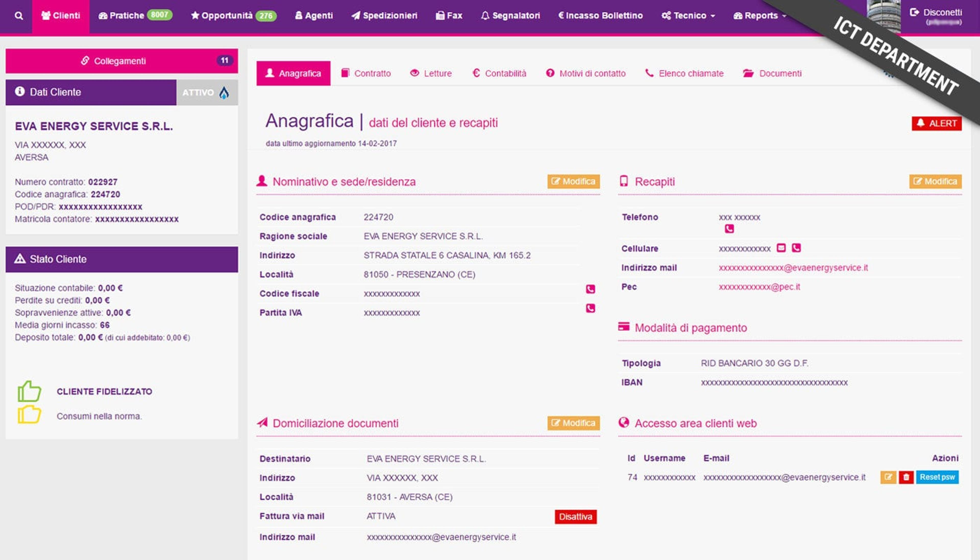Open Pratiche menu with 8007 badge
This screenshot has height=560, width=980.
pyautogui.click(x=135, y=16)
